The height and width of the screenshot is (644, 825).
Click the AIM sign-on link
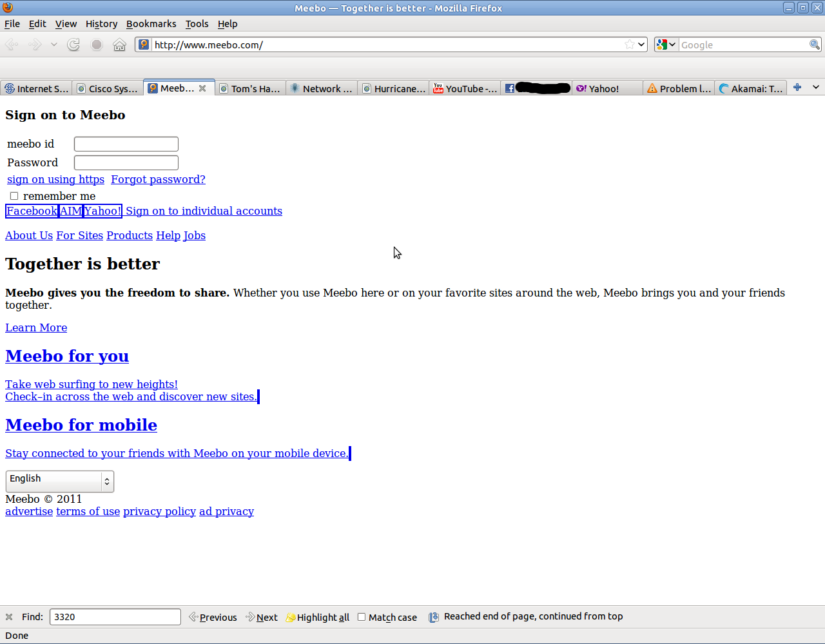click(x=71, y=211)
